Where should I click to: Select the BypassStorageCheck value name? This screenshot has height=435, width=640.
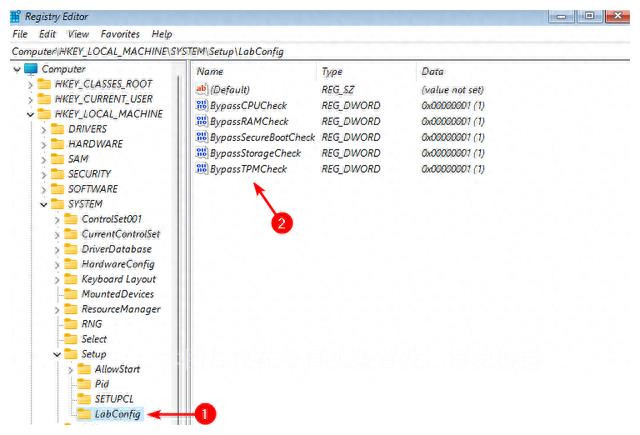(256, 153)
